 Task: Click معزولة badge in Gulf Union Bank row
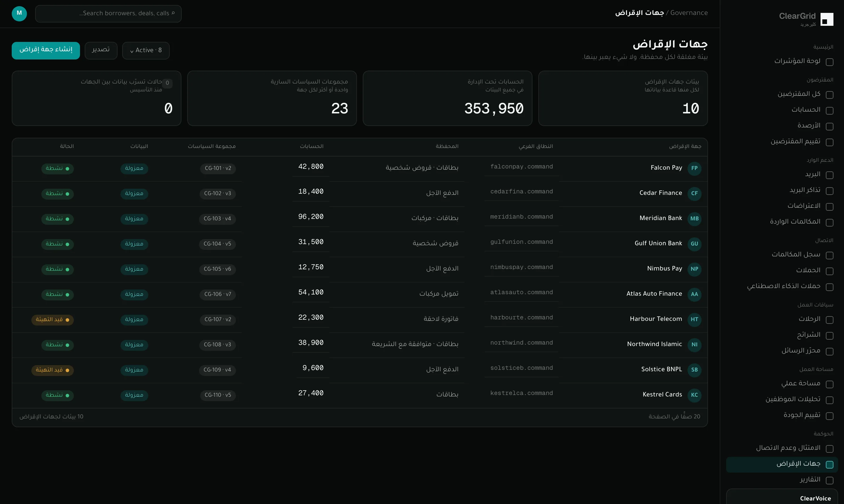[x=134, y=244]
